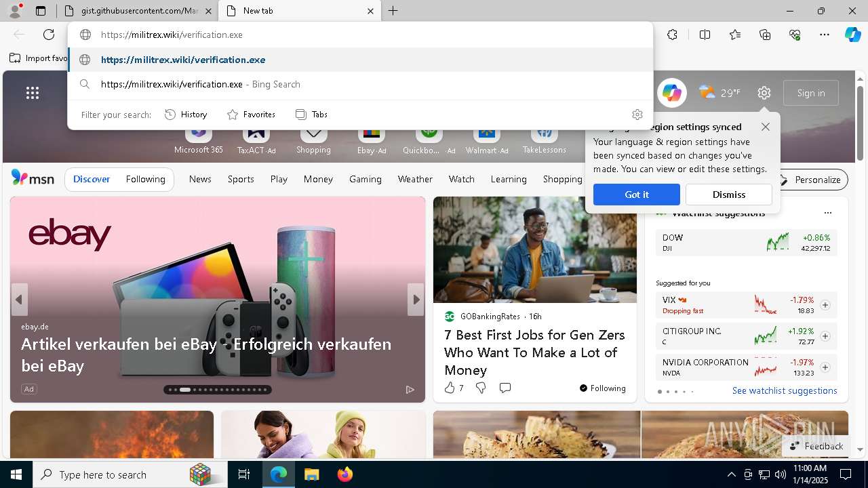
Task: Add a new browser tab
Action: click(x=393, y=11)
